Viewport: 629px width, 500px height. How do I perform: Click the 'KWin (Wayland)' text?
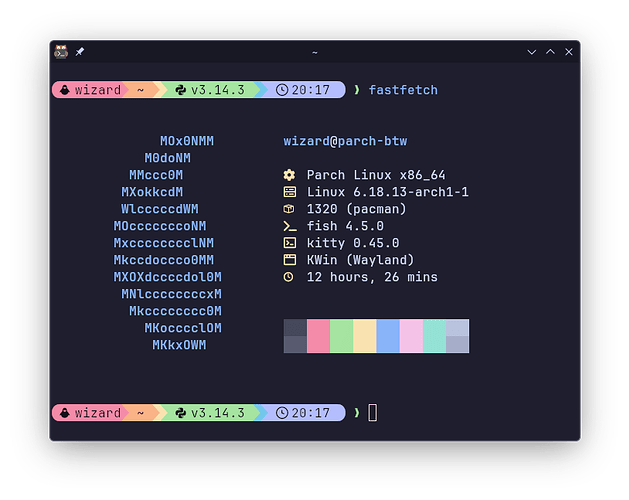coord(360,260)
